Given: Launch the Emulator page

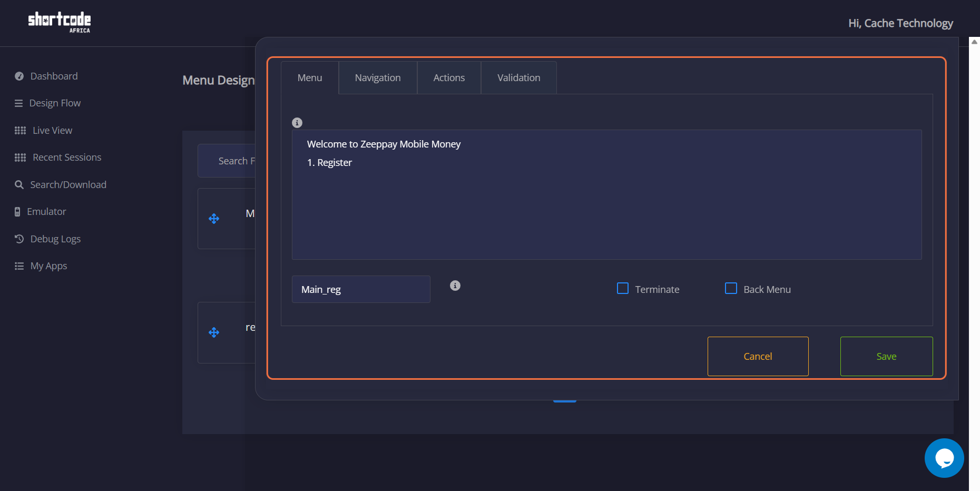Looking at the screenshot, I should click(46, 212).
